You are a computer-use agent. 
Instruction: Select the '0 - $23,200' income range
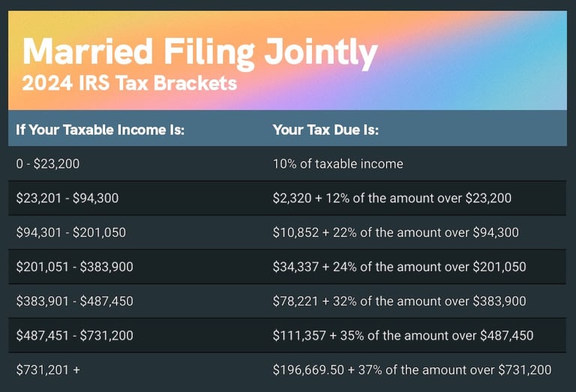coord(48,163)
